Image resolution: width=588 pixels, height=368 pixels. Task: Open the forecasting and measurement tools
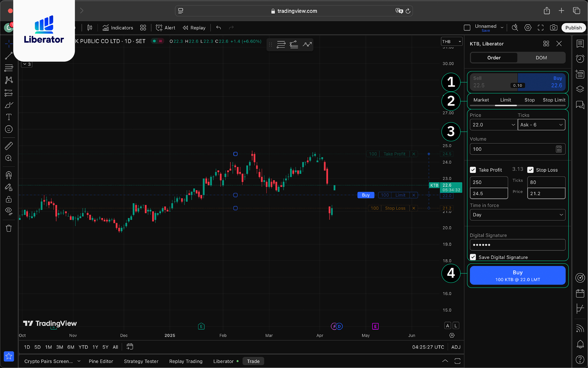point(9,93)
